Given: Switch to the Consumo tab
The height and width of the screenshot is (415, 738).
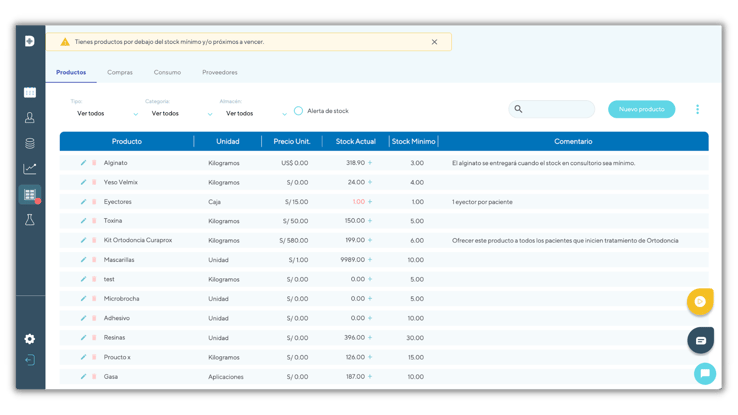Looking at the screenshot, I should pyautogui.click(x=167, y=72).
